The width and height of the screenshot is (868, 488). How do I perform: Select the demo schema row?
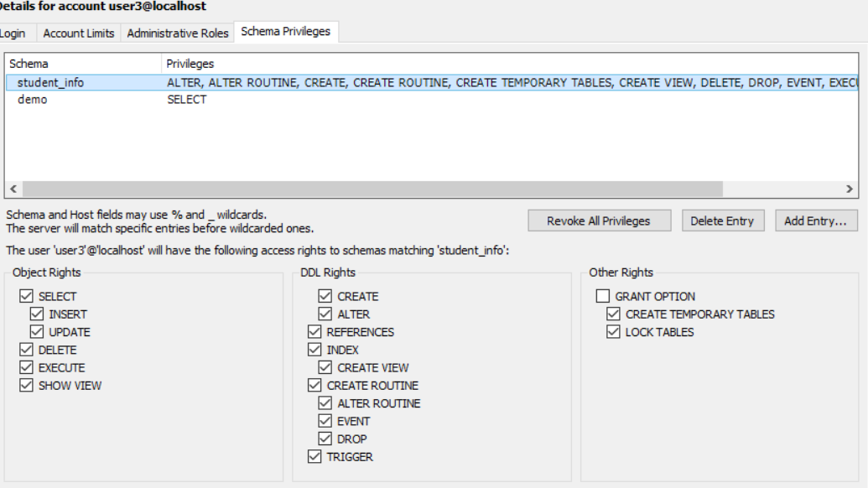33,100
